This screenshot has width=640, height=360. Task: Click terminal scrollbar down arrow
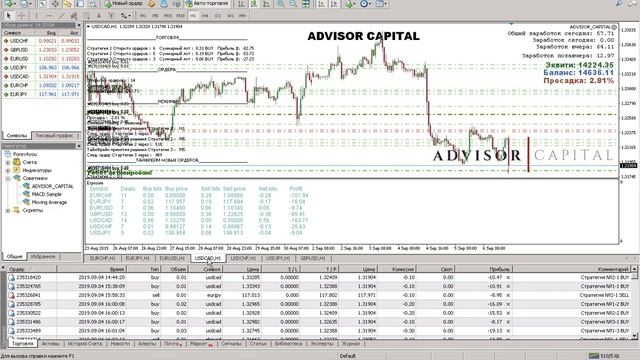(x=634, y=336)
